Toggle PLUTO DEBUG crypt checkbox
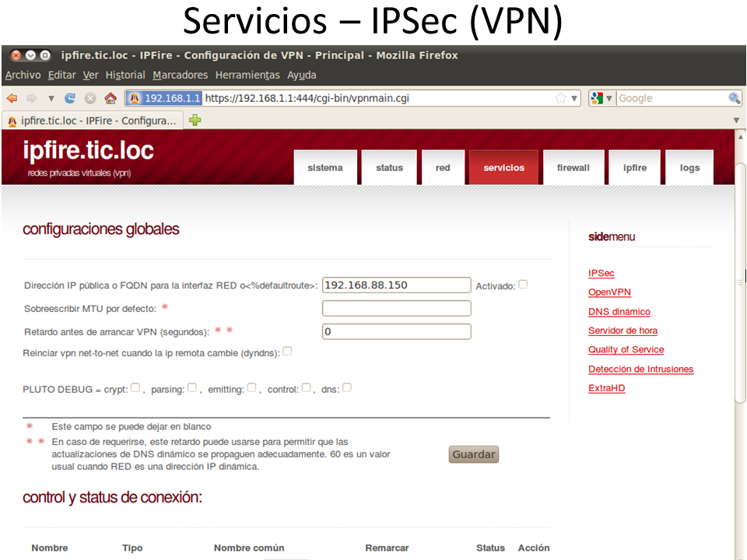This screenshot has width=747, height=560. pos(135,388)
